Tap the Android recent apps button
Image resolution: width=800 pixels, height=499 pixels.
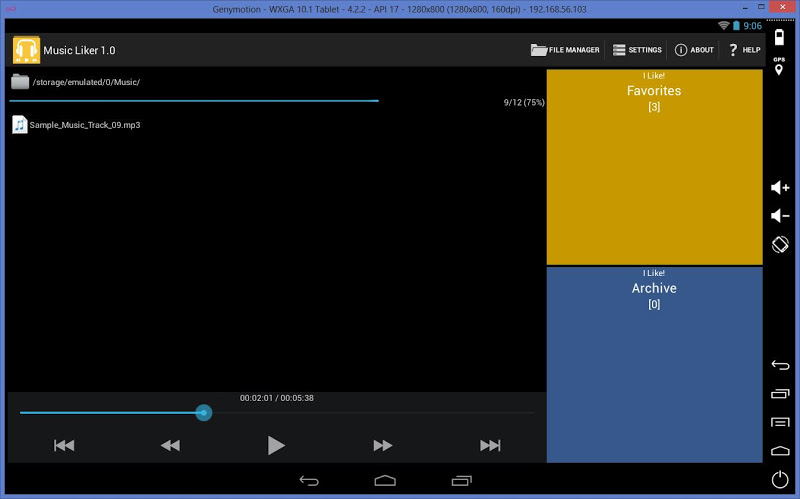click(462, 481)
